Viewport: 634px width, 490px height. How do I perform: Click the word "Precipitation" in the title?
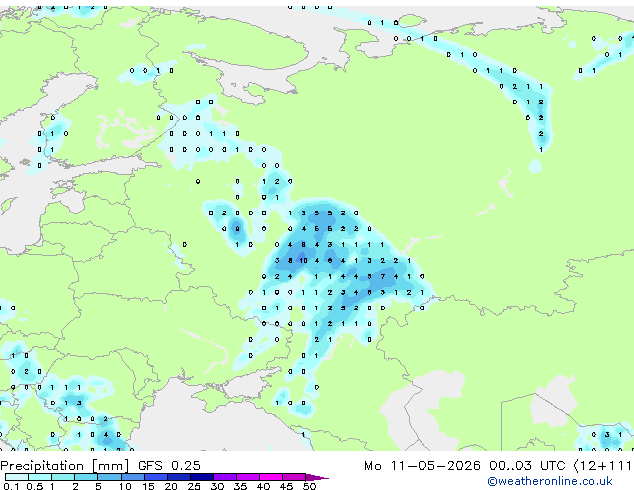[42, 466]
